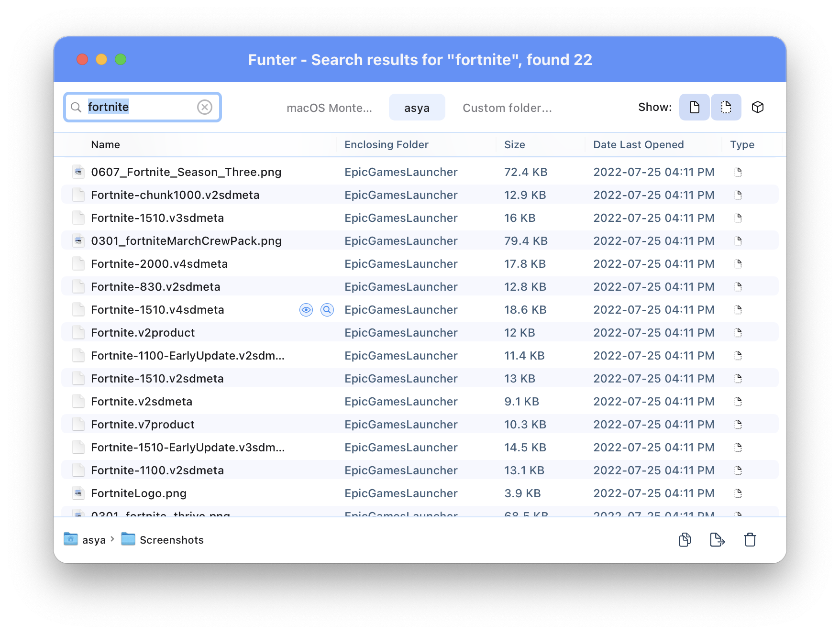
Task: Click hidden-type icon for FortniteLogo.png row
Action: pyautogui.click(x=738, y=493)
